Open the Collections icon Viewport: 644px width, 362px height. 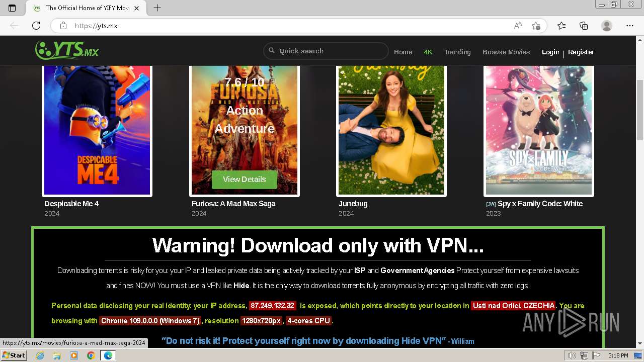click(x=584, y=26)
